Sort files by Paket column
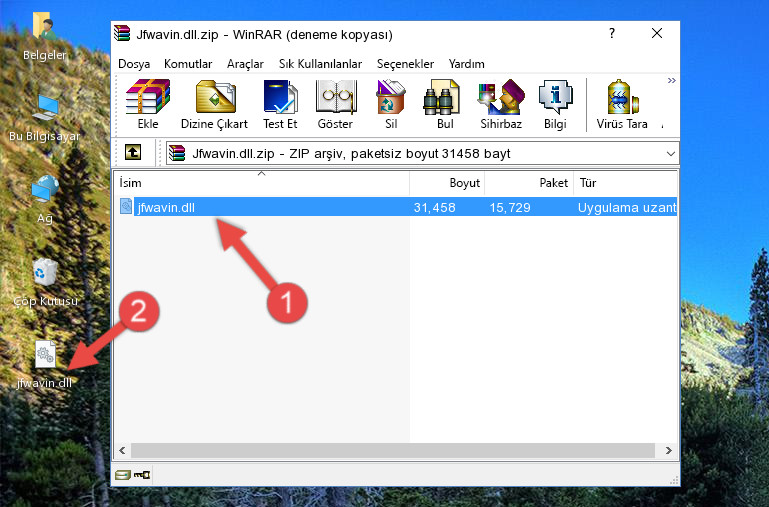The width and height of the screenshot is (769, 507). [529, 183]
